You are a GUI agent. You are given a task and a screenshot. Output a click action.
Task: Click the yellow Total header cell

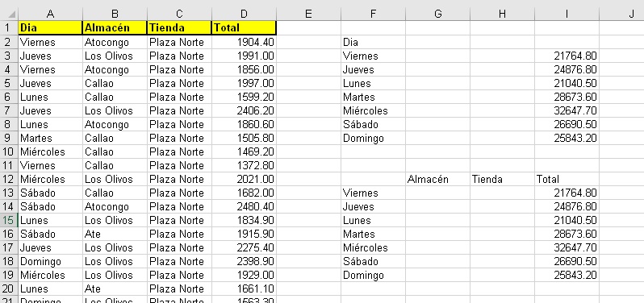point(244,28)
